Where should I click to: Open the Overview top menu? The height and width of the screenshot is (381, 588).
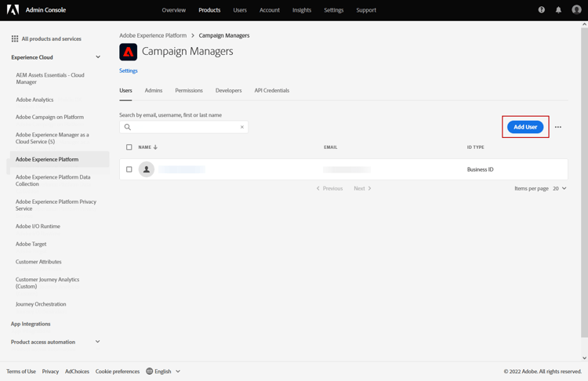click(173, 10)
